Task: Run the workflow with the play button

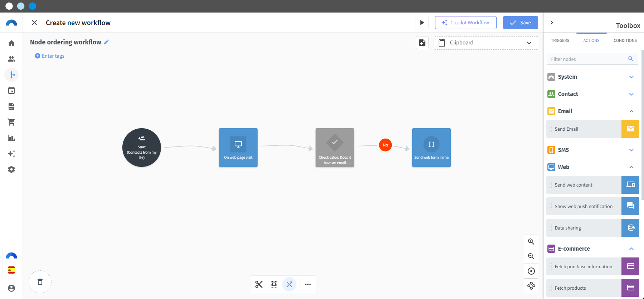Action: [422, 23]
